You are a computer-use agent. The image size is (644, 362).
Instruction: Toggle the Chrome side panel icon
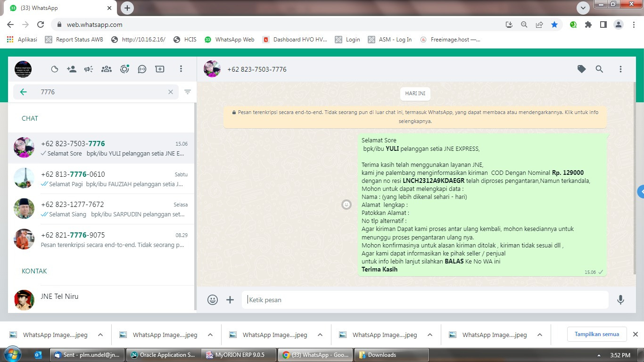point(603,25)
